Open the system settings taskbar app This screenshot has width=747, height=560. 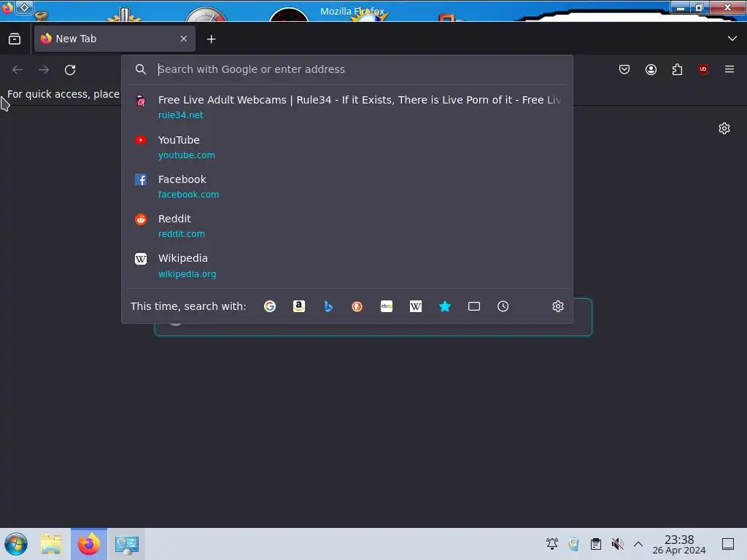coord(126,544)
